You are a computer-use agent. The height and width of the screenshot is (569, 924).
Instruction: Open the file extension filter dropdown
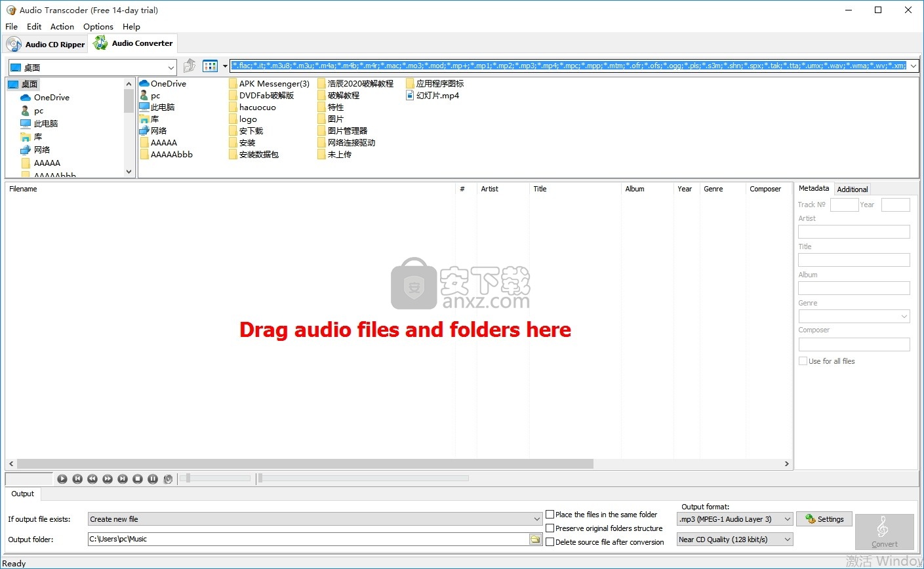(914, 66)
